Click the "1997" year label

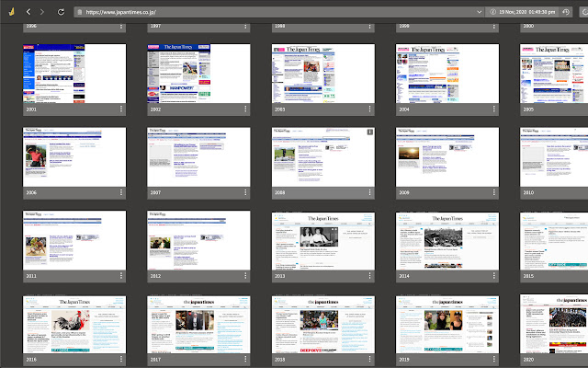(155, 26)
